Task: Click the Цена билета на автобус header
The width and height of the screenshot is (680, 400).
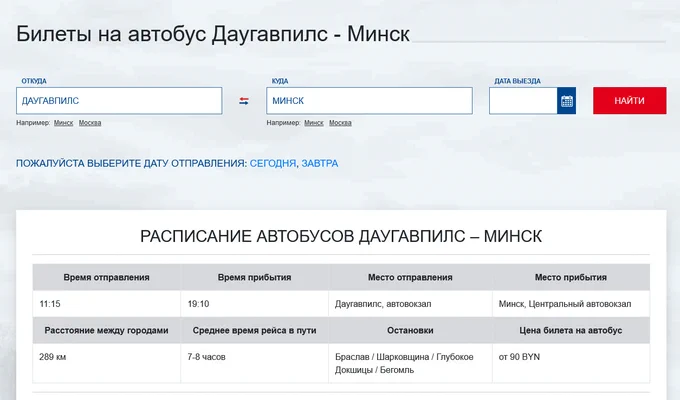Action: 571,331
